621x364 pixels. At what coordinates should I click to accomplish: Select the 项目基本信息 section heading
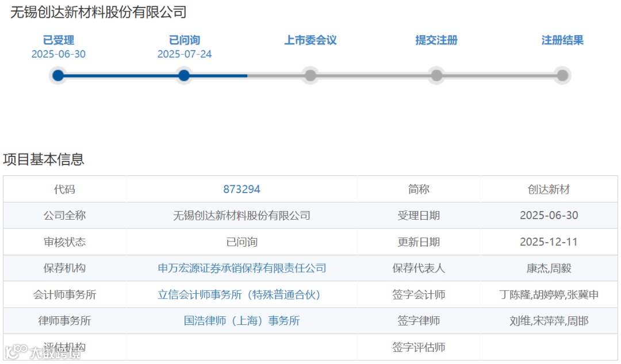[44, 159]
